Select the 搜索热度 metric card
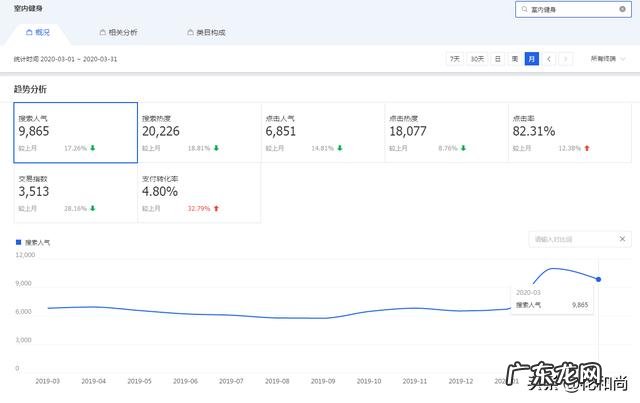 click(200, 133)
